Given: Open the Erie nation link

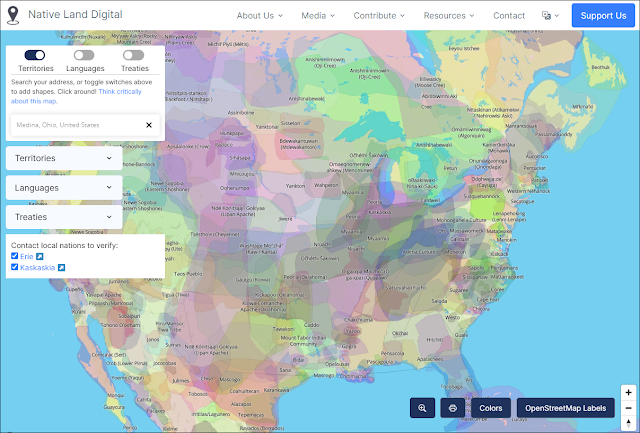Looking at the screenshot, I should click(27, 256).
